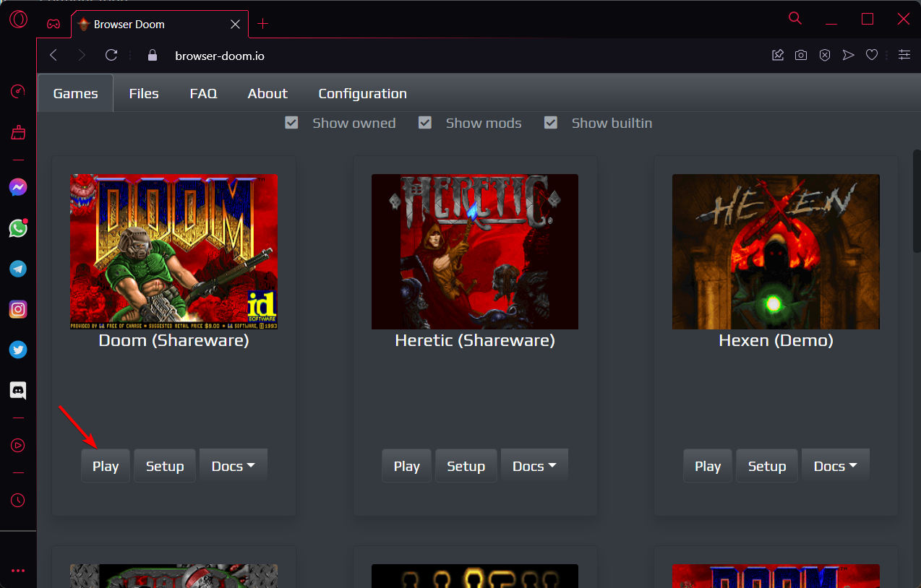The image size is (921, 588).
Task: Click the Show mods label text
Action: click(484, 123)
